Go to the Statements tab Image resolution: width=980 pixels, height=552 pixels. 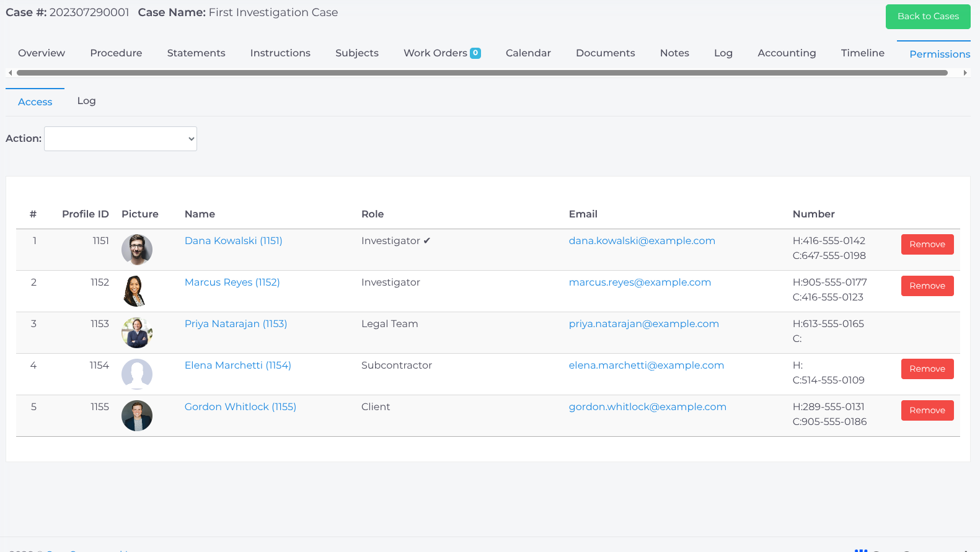point(196,53)
